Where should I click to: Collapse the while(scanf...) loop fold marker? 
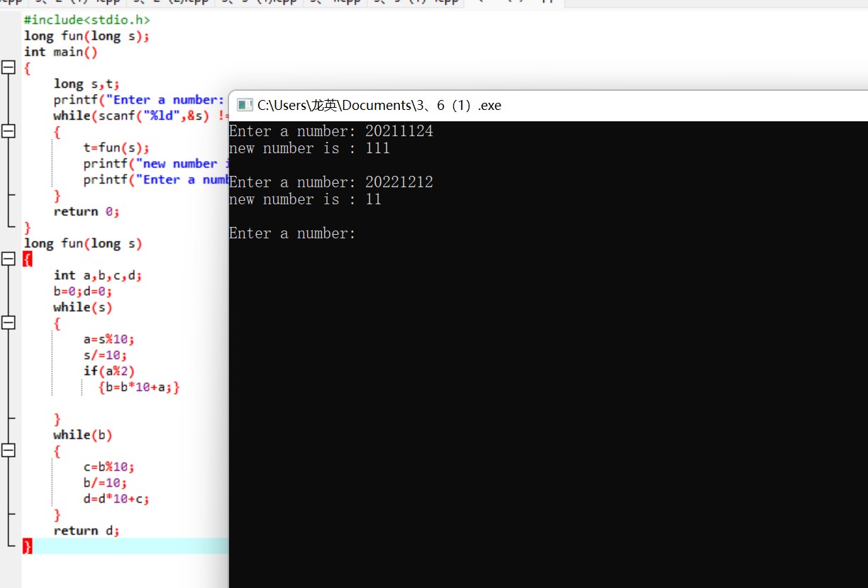[9, 132]
